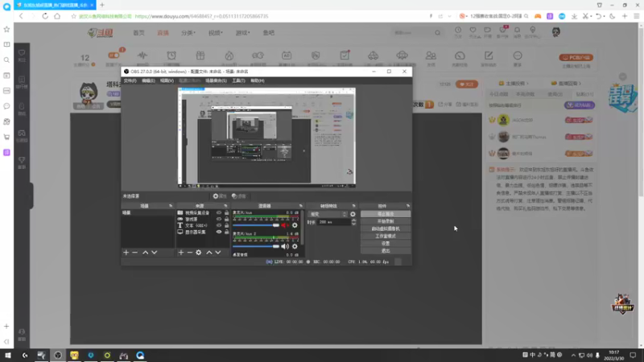Open the 编辑(E) menu in OBS
Viewport: 644px width, 362px height.
click(x=148, y=81)
